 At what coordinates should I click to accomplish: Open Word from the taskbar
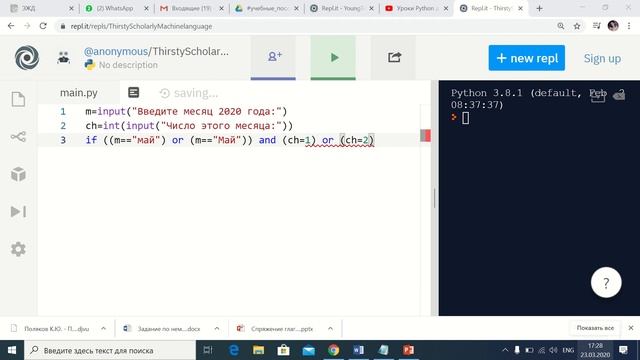(358, 350)
